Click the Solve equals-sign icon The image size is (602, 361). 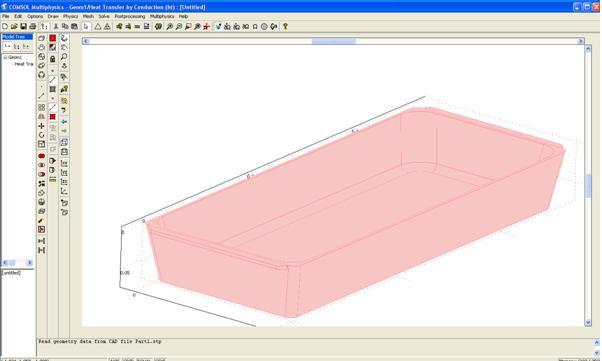coord(137,26)
